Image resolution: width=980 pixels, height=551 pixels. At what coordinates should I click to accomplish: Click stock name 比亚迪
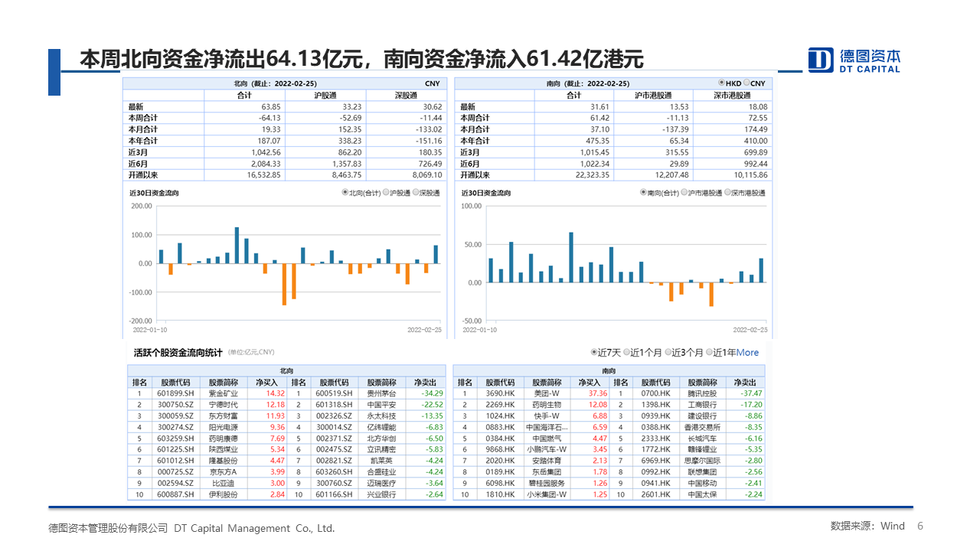pos(224,484)
